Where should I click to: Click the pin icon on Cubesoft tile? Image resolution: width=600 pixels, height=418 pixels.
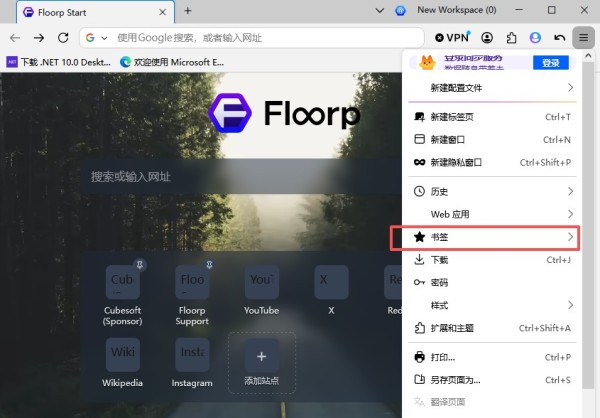click(x=140, y=265)
